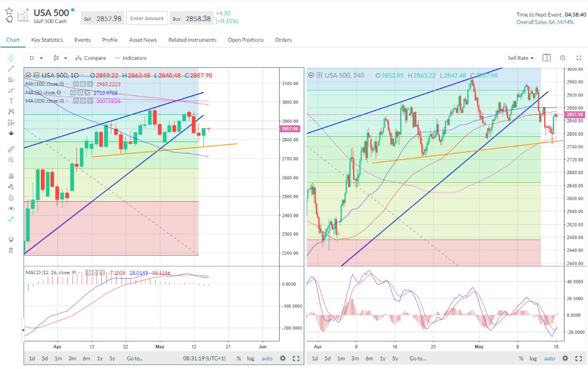Image resolution: width=588 pixels, height=369 pixels.
Task: Hide the MA (100, close, 0) indicator
Action: click(76, 84)
